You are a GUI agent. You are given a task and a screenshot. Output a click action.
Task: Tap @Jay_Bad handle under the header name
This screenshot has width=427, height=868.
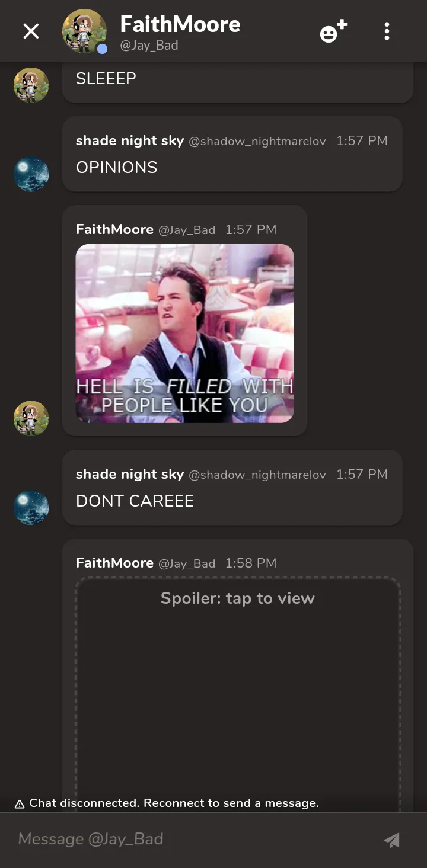149,46
